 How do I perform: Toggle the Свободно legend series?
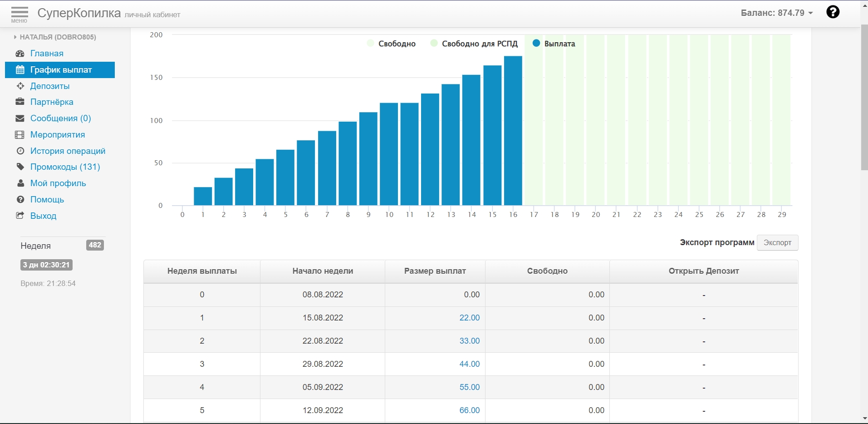coord(391,44)
